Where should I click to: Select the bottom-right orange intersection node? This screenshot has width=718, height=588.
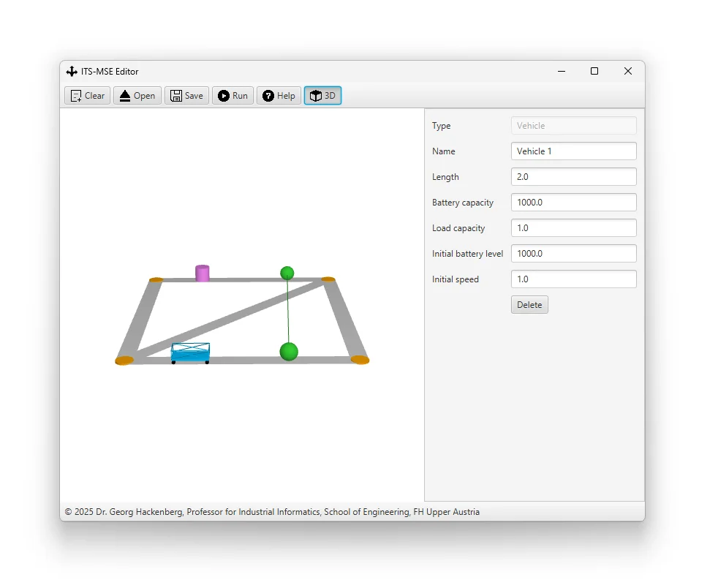[360, 360]
